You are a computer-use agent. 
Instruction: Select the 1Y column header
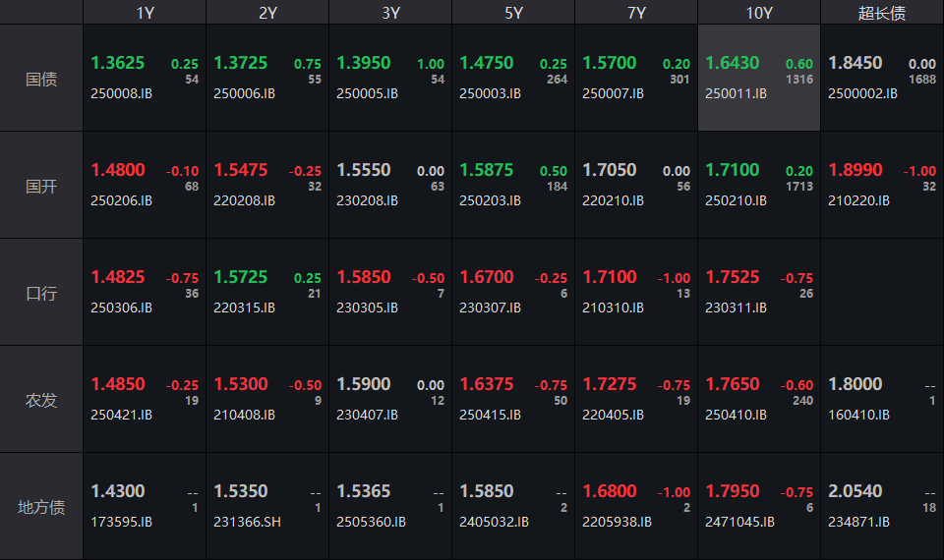pyautogui.click(x=145, y=12)
